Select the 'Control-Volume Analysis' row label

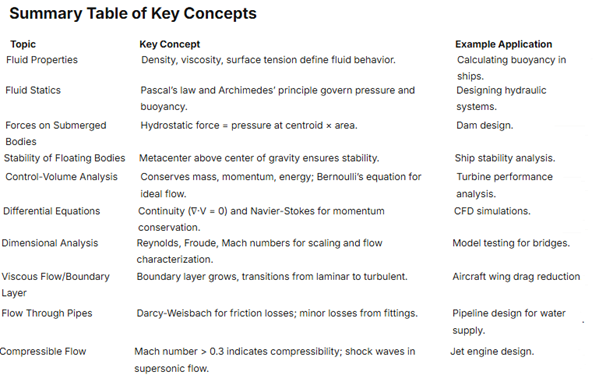(61, 177)
